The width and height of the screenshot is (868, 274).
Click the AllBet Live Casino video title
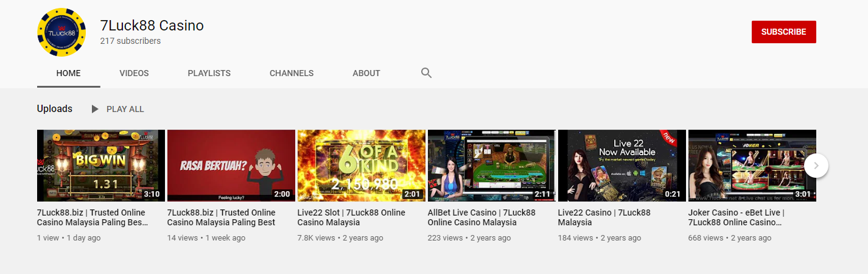482,217
